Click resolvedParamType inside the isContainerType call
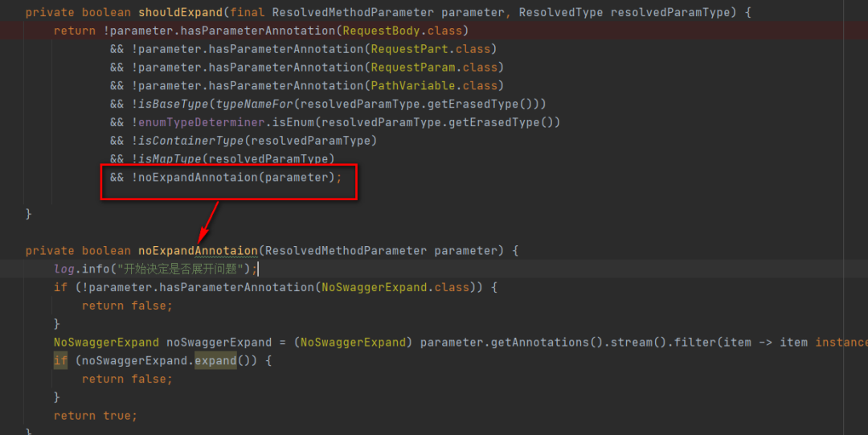The height and width of the screenshot is (435, 868). 311,140
